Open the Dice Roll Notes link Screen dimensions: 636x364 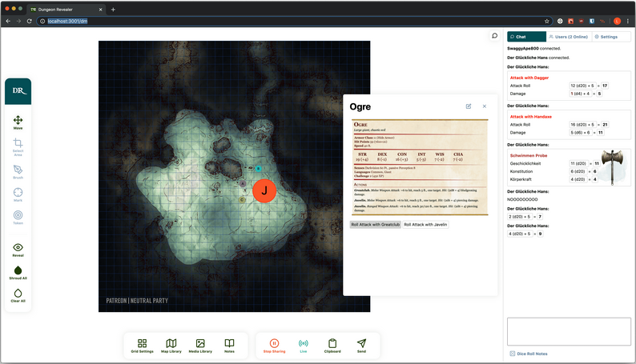point(529,354)
